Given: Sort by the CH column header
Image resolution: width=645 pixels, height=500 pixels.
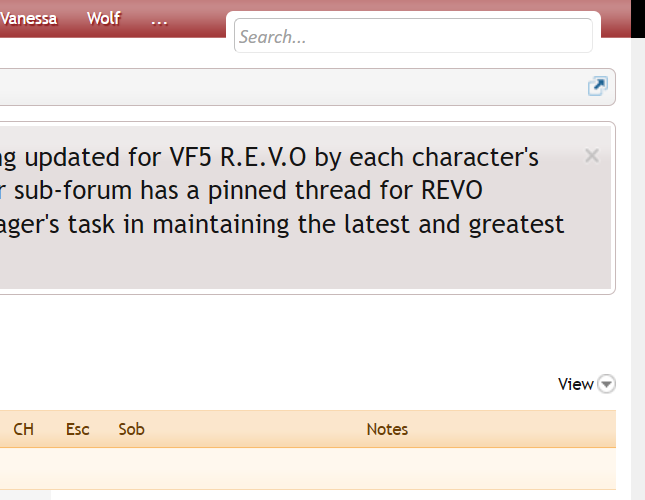Looking at the screenshot, I should (23, 429).
